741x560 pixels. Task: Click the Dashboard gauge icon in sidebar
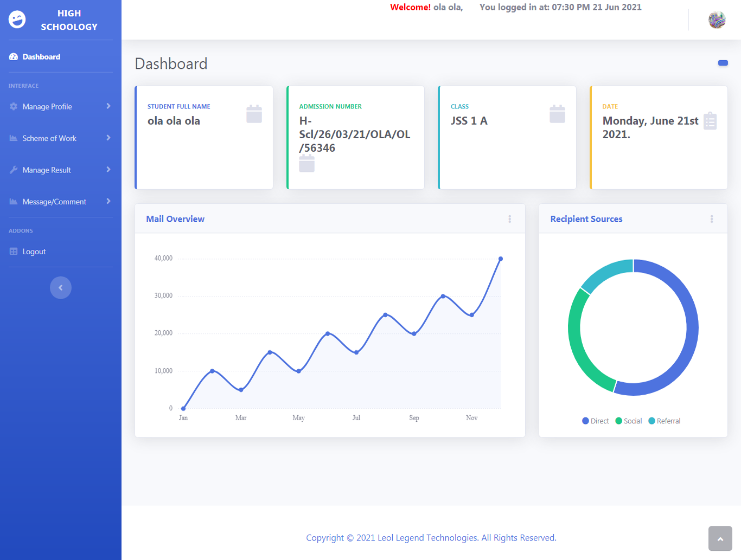coord(14,57)
